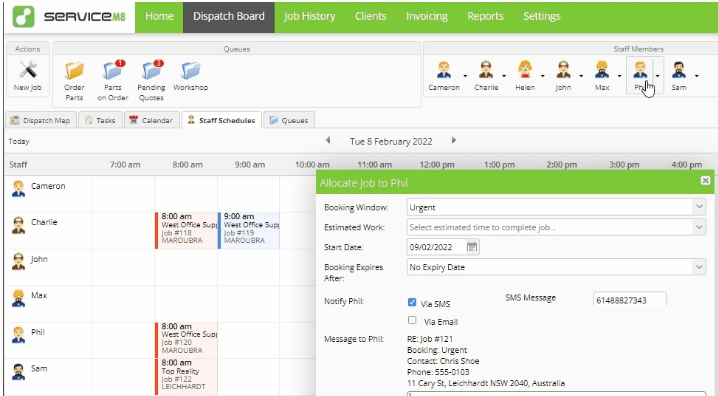Open the Order Parts queue folder
The height and width of the screenshot is (396, 718).
click(74, 81)
